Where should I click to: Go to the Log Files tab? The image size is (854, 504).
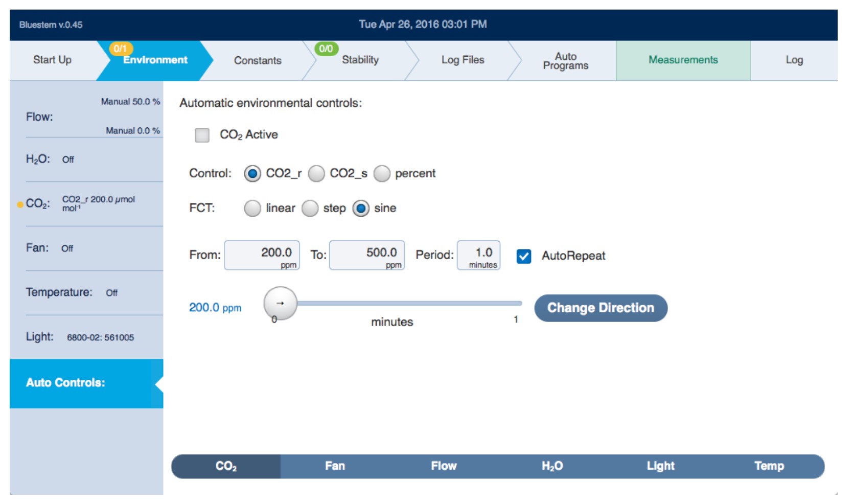pos(463,60)
